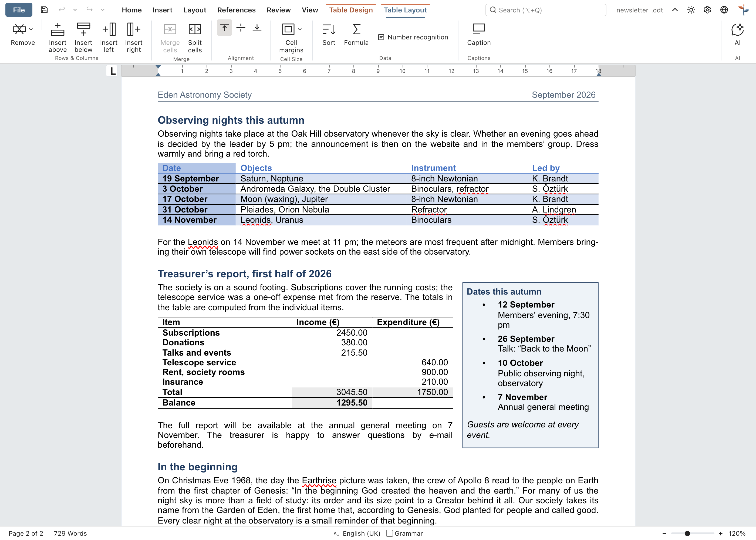The height and width of the screenshot is (540, 756).
Task: Click the globe language icon
Action: pyautogui.click(x=724, y=10)
